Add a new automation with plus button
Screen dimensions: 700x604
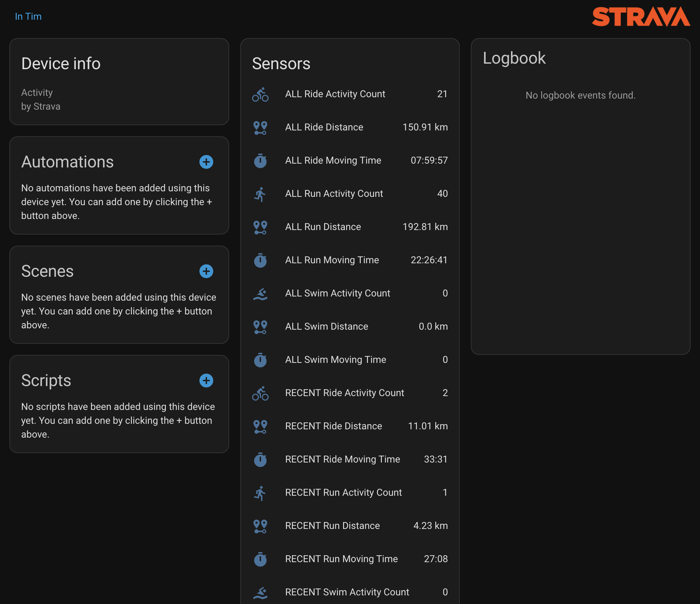(x=206, y=162)
